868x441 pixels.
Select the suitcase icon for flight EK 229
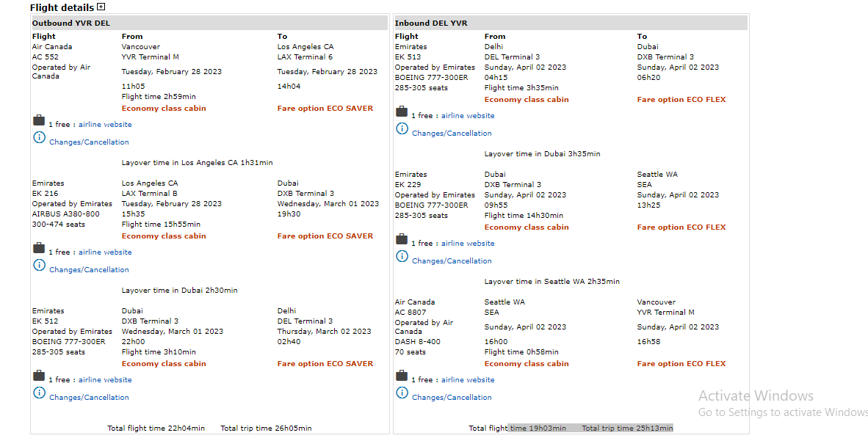coord(402,239)
